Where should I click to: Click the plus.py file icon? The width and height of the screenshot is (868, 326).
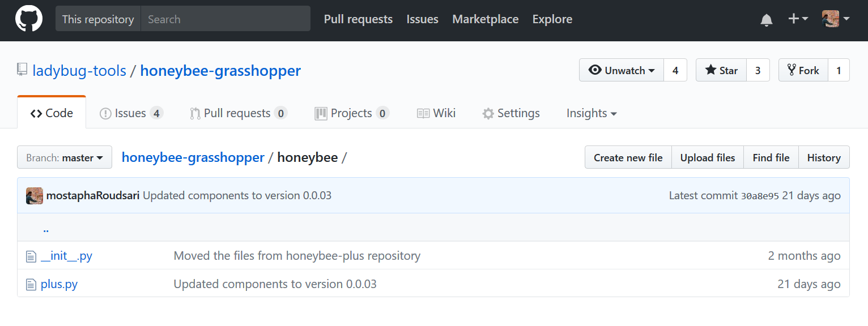pos(31,284)
